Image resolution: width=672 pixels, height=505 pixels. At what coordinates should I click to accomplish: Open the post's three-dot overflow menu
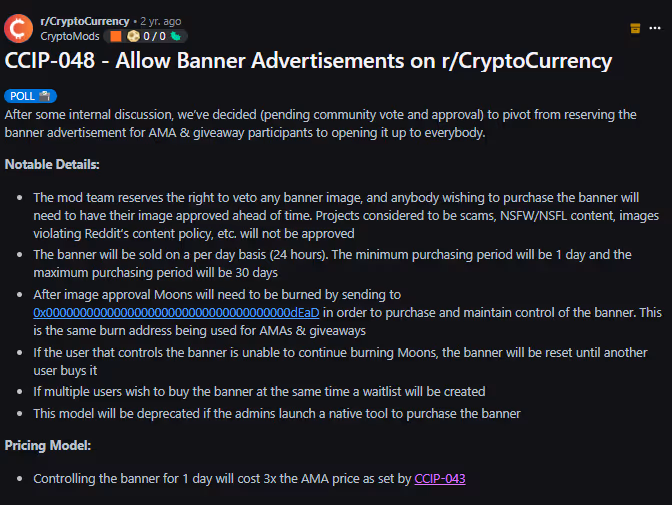pos(656,28)
